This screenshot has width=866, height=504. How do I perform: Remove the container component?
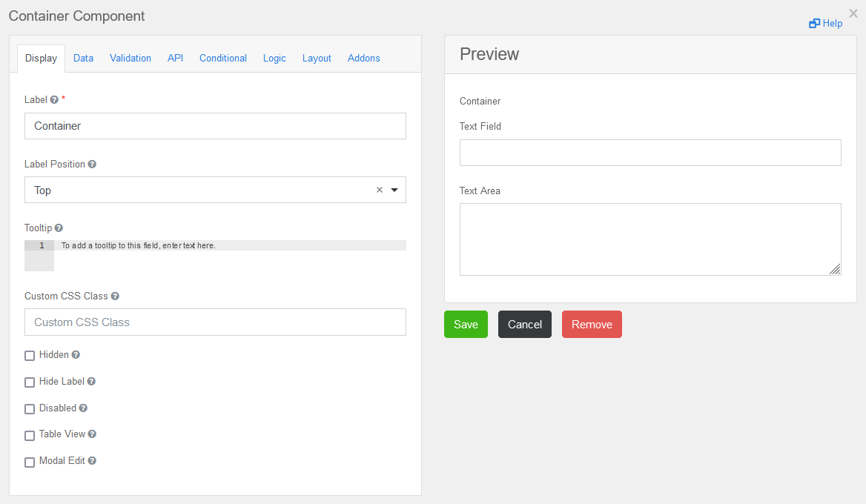tap(592, 325)
